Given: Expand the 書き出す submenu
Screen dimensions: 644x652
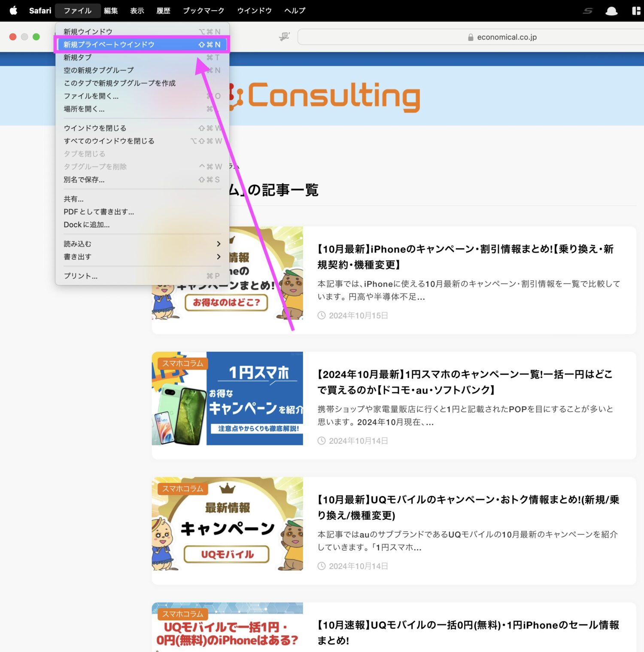Looking at the screenshot, I should tap(142, 256).
